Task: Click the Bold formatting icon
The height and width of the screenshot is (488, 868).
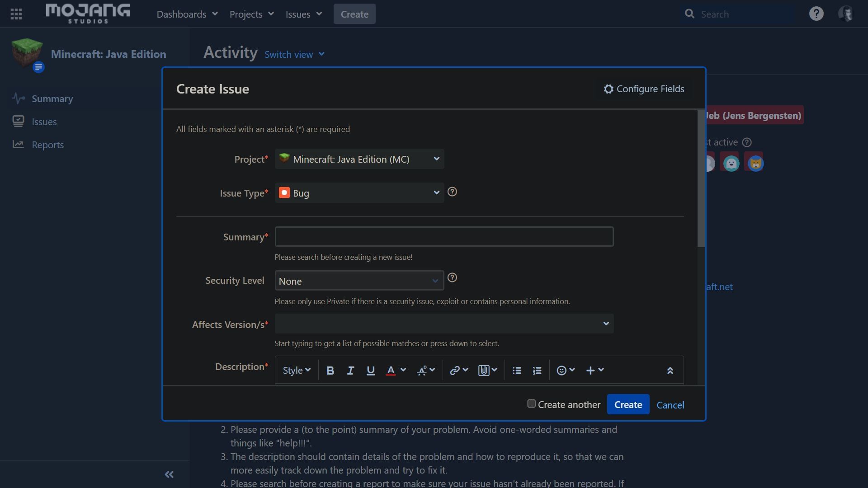Action: point(330,370)
